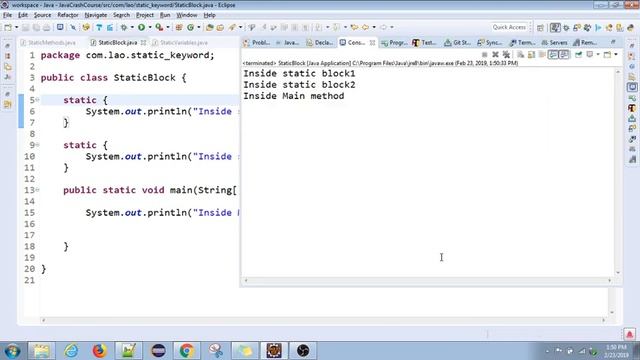Click the Pin Console icon
The image size is (640, 360).
579,54
